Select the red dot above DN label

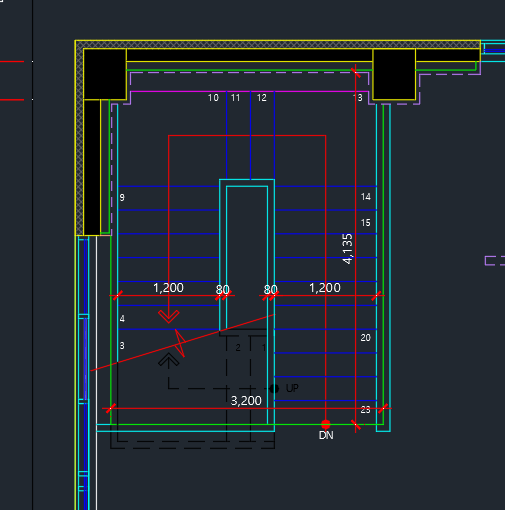click(326, 424)
